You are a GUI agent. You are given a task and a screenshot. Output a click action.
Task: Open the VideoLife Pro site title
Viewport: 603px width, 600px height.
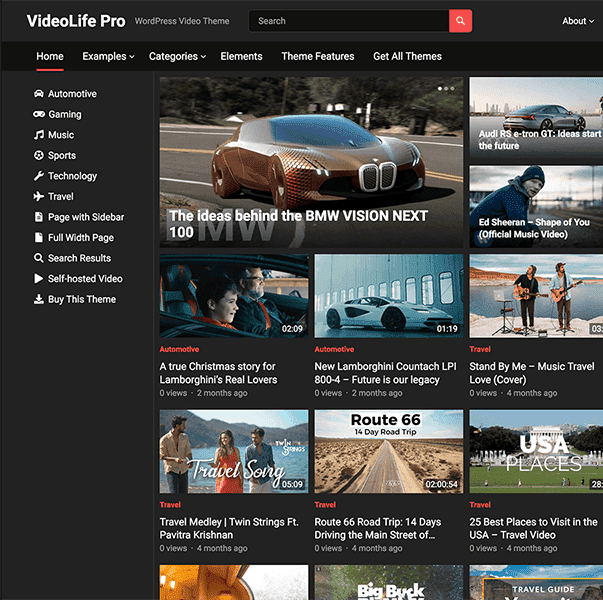pos(76,21)
